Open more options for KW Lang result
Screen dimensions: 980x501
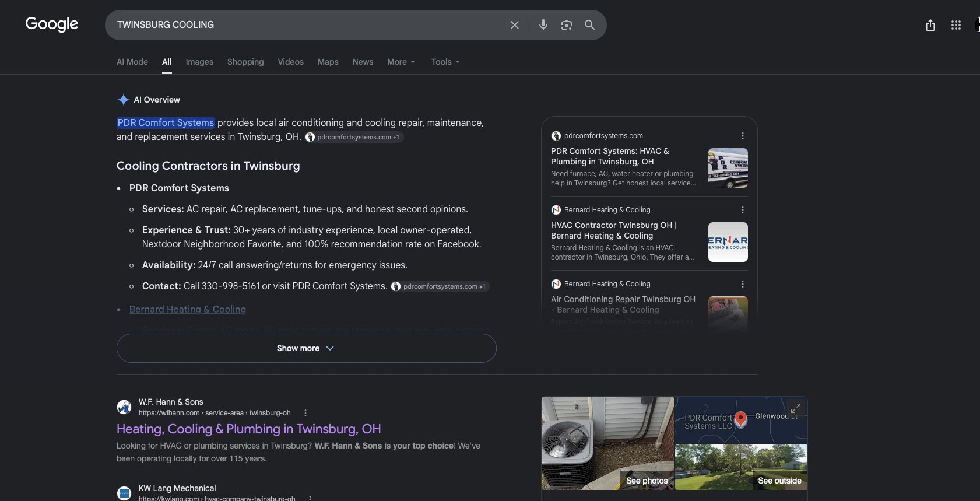(310, 498)
